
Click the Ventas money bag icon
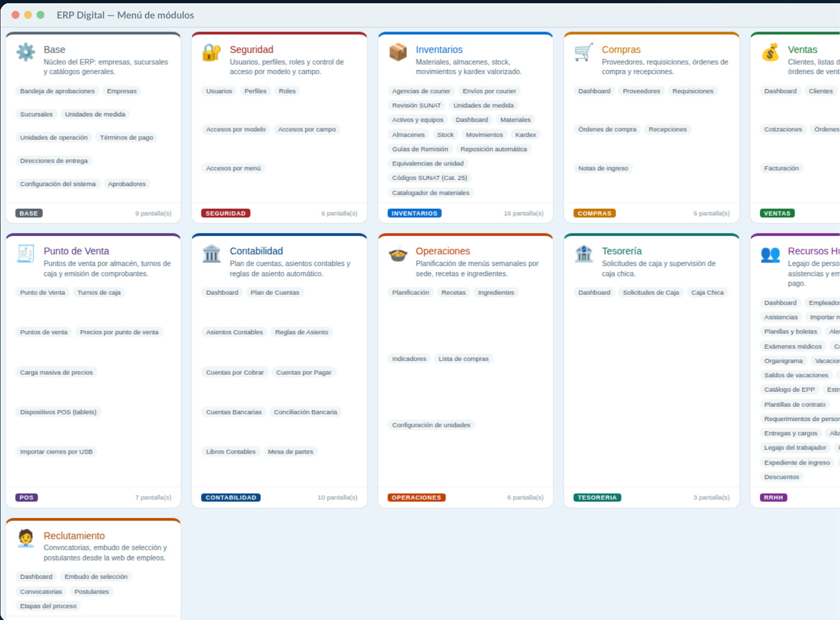coord(770,52)
